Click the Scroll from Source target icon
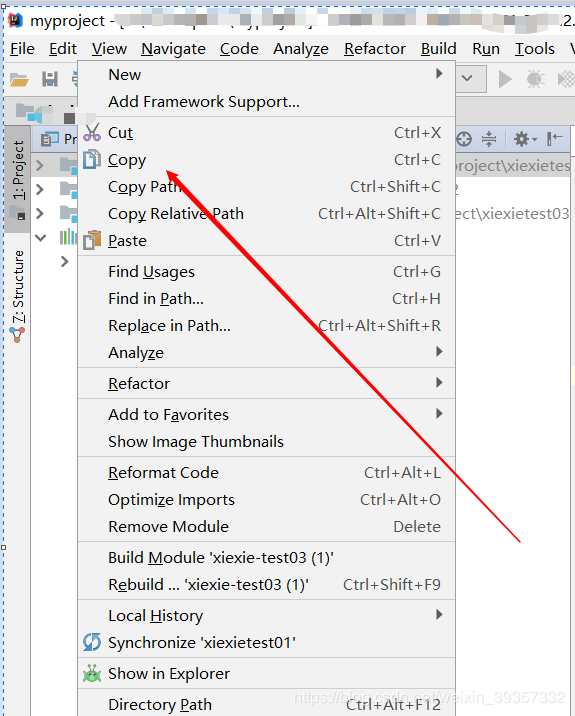 pos(464,139)
